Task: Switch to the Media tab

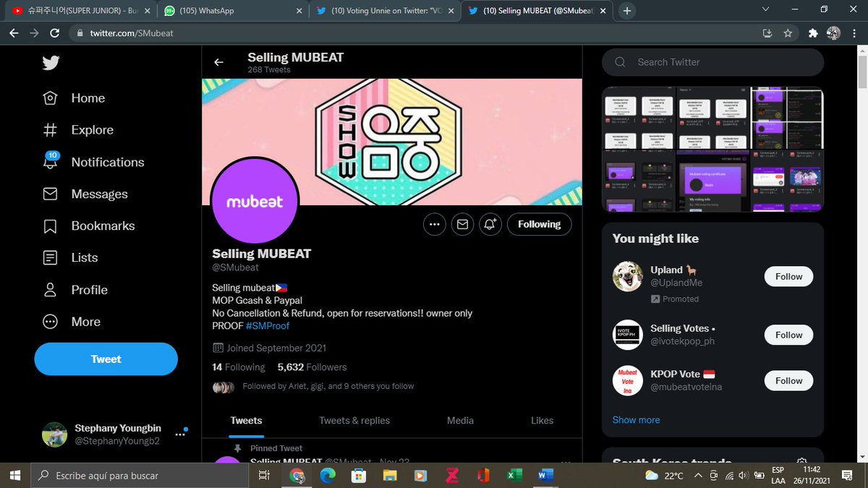Action: click(460, 421)
